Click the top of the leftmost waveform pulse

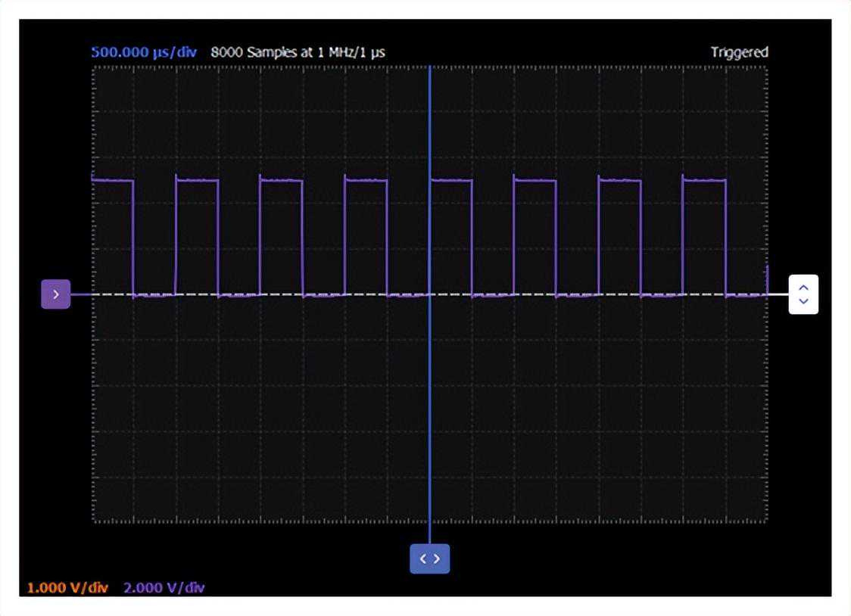click(x=112, y=180)
